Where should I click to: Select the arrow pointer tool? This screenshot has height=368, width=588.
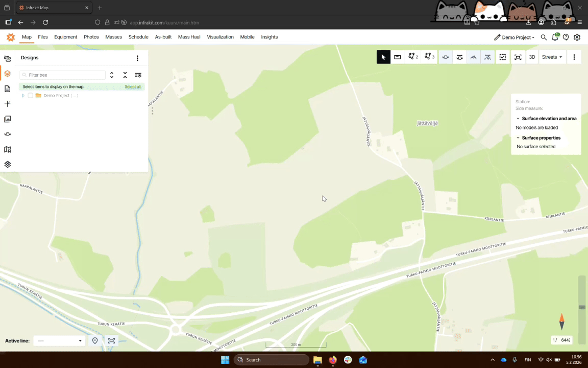click(383, 57)
